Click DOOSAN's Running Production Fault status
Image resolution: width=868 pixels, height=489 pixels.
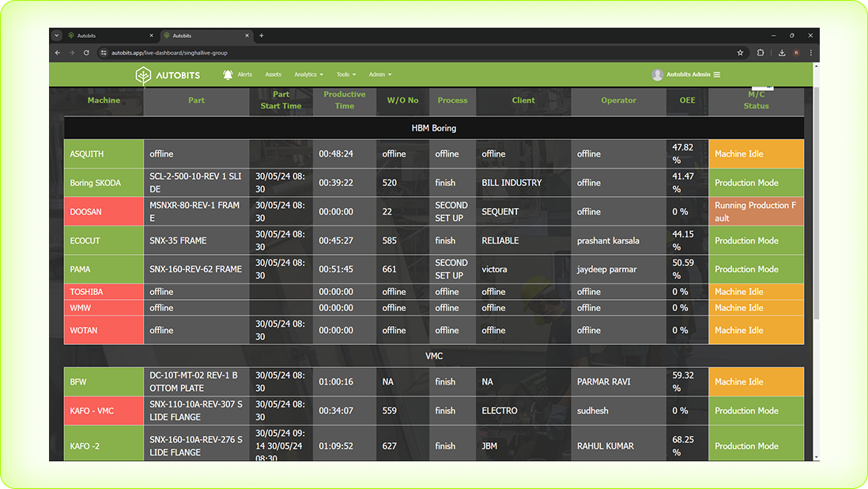[x=757, y=211]
